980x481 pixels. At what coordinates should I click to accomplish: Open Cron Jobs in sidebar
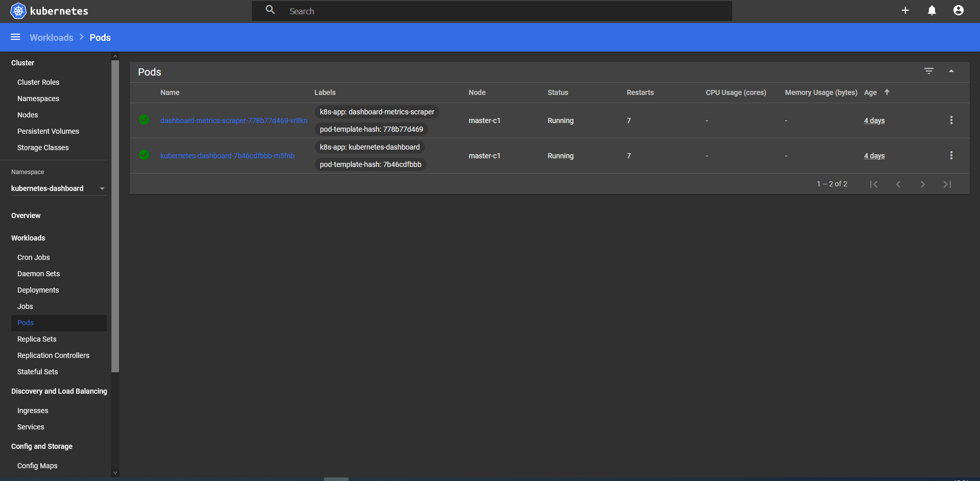click(x=34, y=257)
